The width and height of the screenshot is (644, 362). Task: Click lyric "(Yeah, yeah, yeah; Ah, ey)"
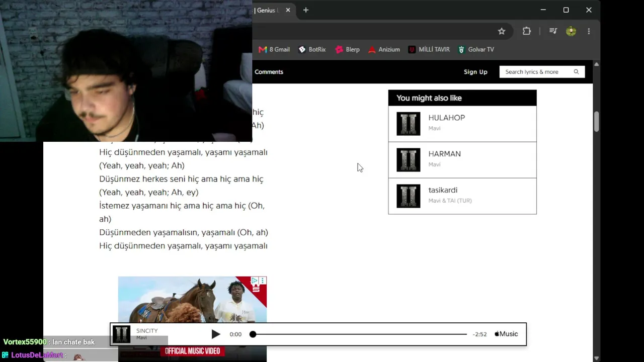[149, 192]
